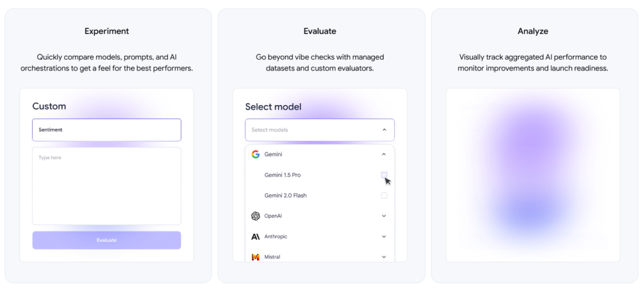The image size is (644, 293).
Task: Click into the Type here text area
Action: tap(106, 186)
